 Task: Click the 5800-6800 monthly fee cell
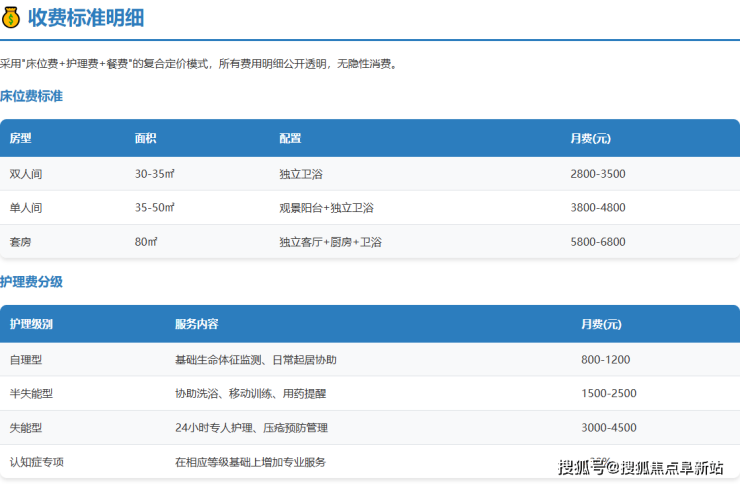[597, 242]
